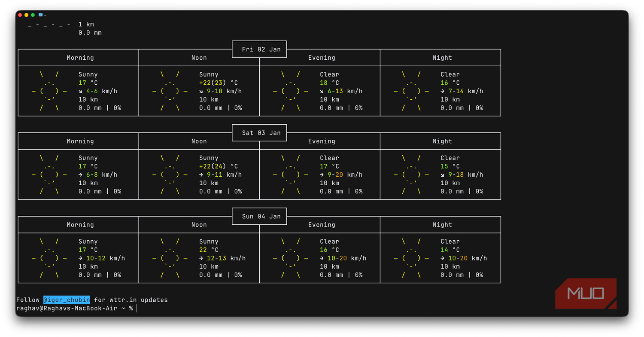Click the '4-6 km/h' wind speed

[x=102, y=91]
